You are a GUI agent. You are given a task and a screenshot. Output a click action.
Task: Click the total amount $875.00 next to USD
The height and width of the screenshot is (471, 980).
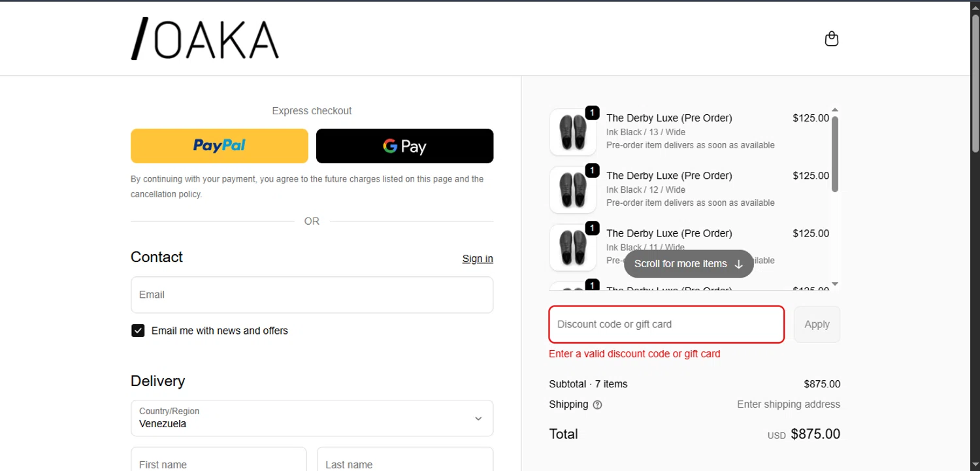point(815,434)
